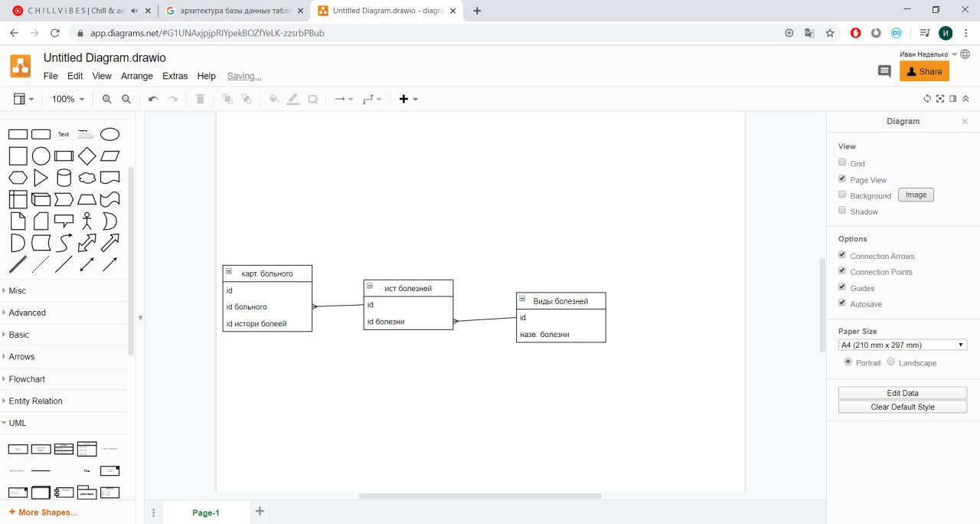
Task: Click the To Back toolbar icon
Action: (247, 99)
